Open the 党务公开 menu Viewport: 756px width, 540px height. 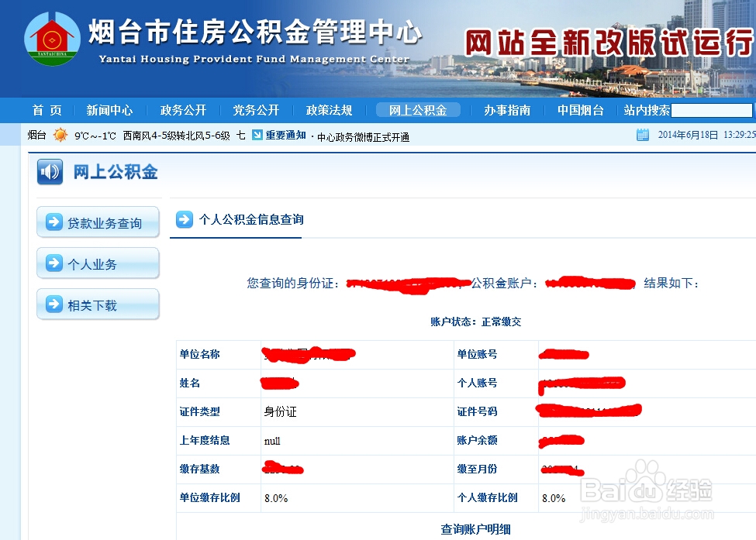click(256, 110)
